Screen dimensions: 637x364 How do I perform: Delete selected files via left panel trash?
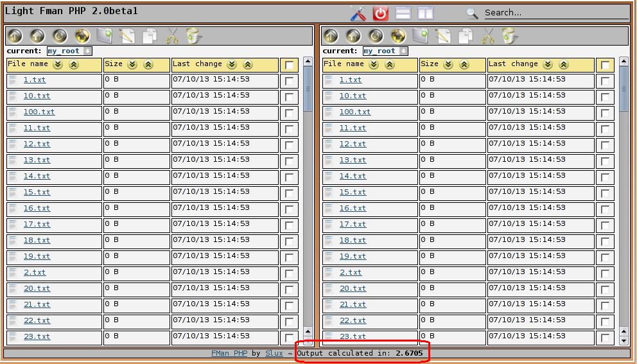pos(194,36)
